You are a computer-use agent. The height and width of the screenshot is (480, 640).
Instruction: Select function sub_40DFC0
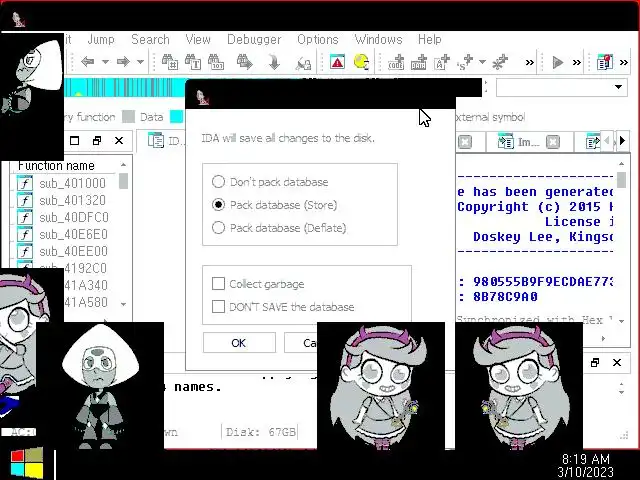tap(74, 218)
